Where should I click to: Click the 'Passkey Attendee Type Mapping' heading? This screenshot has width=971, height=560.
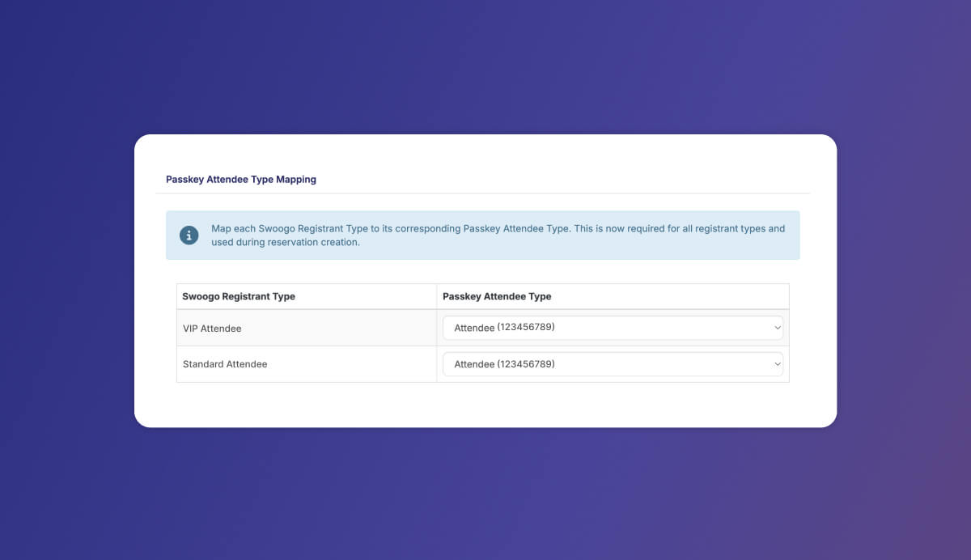241,180
